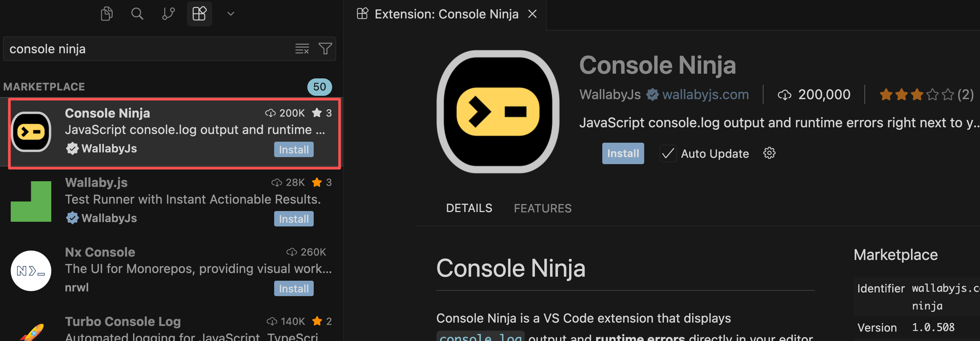This screenshot has width=980, height=341.
Task: Click the Console Ninja 200K downloads icon
Action: (x=270, y=113)
